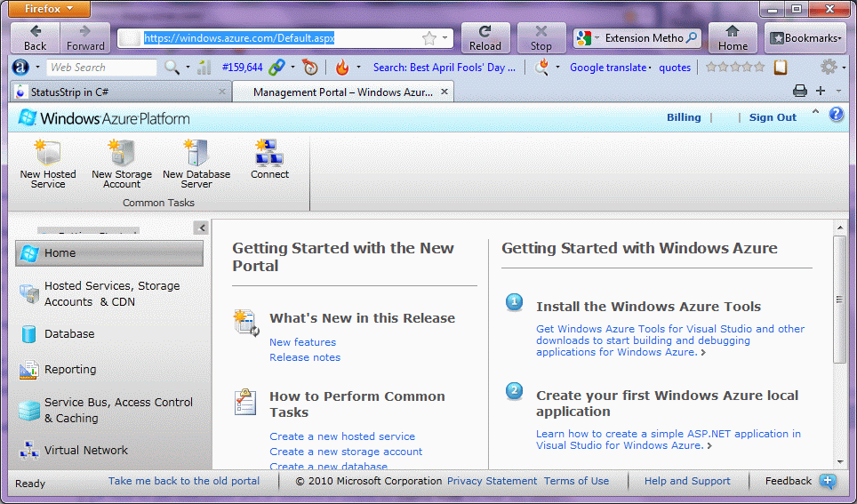Click Take me back to the old portal

[x=184, y=481]
